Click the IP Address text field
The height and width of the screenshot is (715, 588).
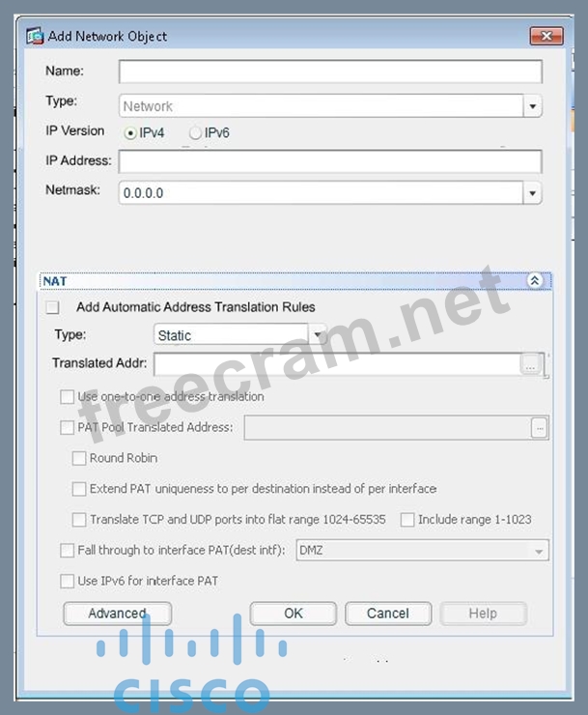pos(329,161)
